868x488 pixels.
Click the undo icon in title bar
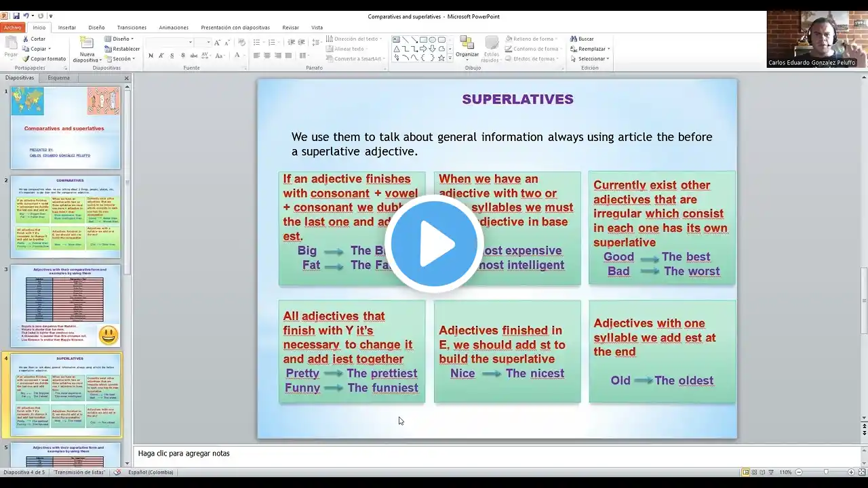(x=26, y=16)
